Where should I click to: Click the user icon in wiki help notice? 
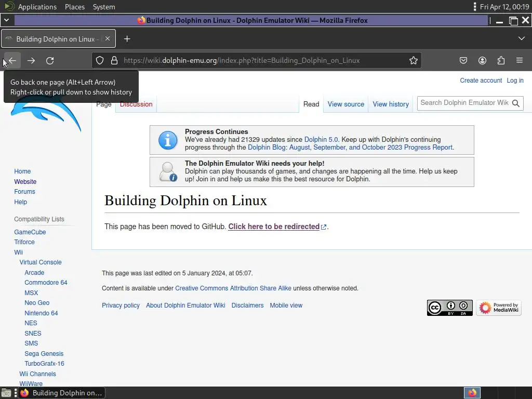[x=168, y=171]
